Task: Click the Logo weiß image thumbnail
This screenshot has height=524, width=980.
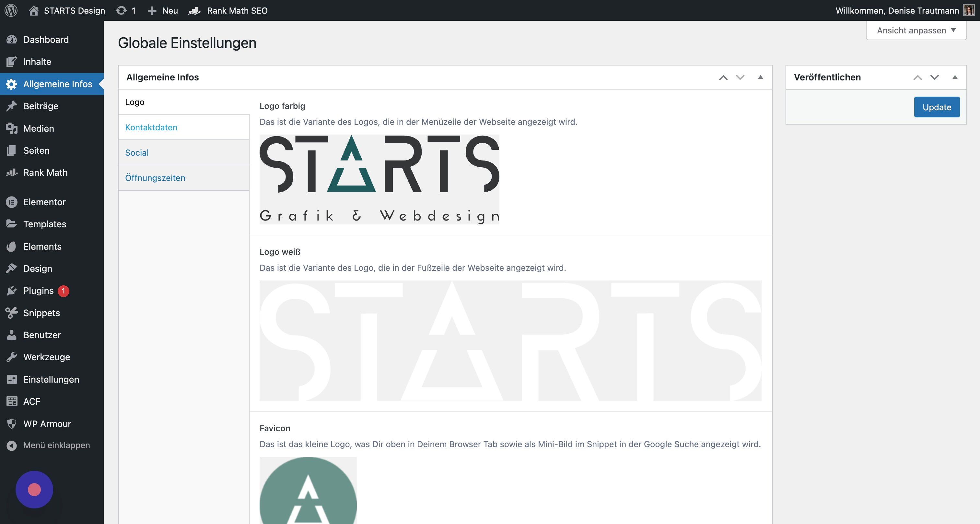Action: click(x=510, y=340)
